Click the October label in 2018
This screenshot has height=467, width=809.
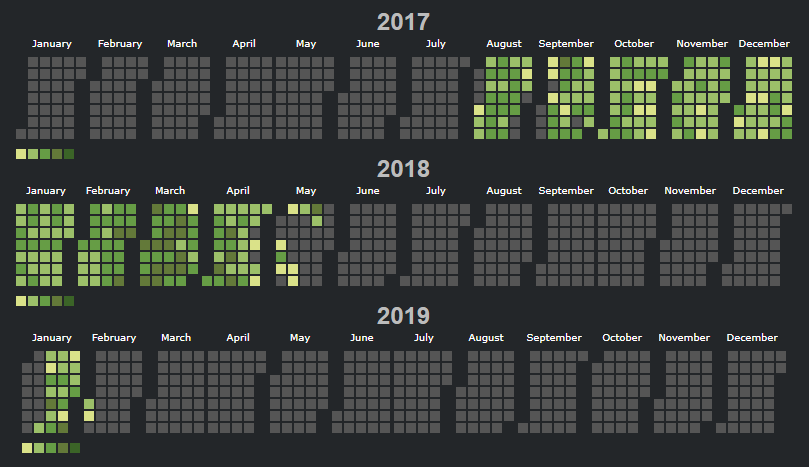[628, 191]
